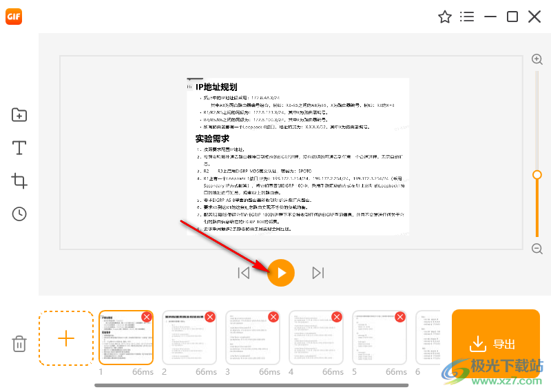The width and height of the screenshot is (551, 392).
Task: Zoom in with the magnifier plus icon
Action: click(x=537, y=60)
